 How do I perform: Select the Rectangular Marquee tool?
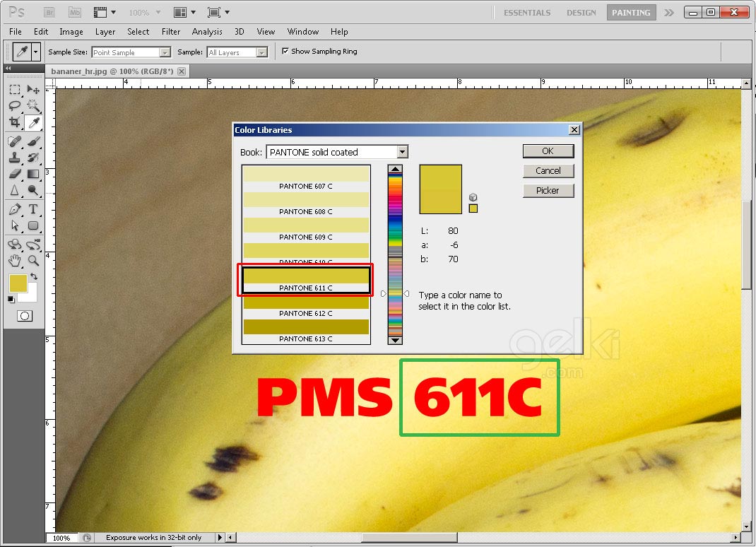(x=14, y=90)
